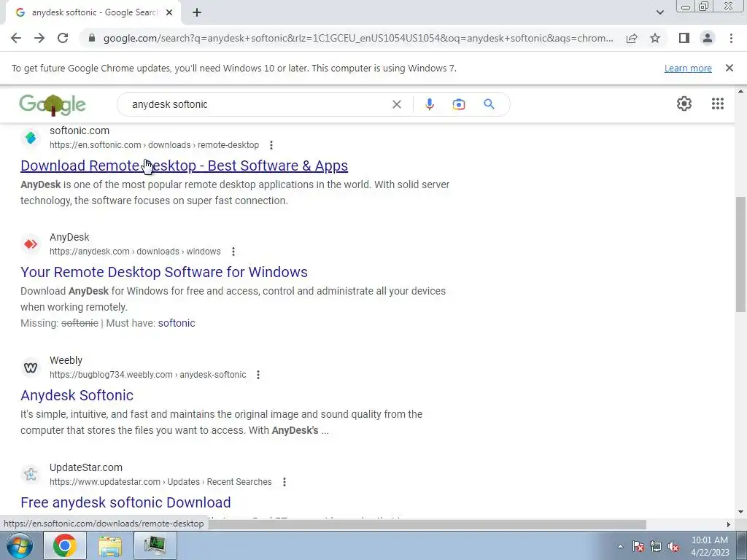Open Download Remote Desktop - Best Software & Apps
The height and width of the screenshot is (560, 747).
coord(185,166)
